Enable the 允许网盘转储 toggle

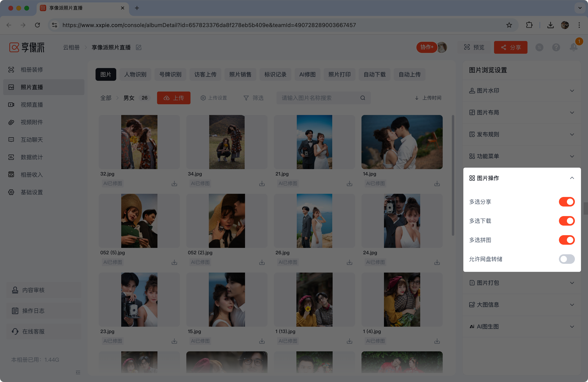click(567, 259)
